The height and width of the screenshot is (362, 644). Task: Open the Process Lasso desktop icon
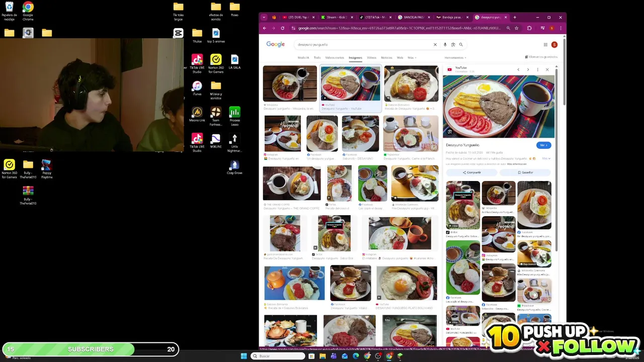(x=234, y=116)
